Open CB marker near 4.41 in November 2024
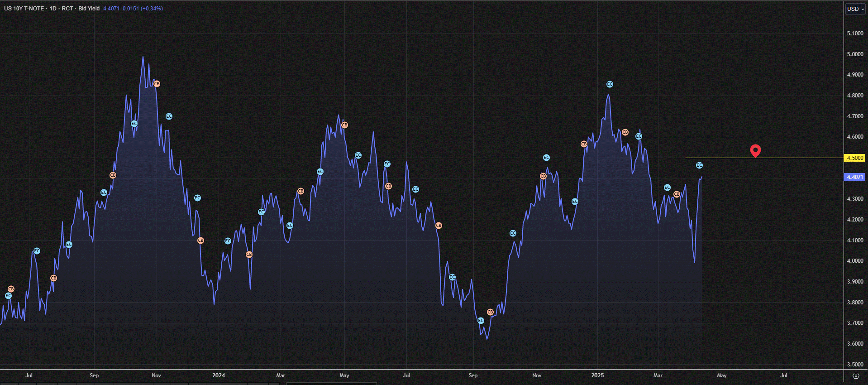This screenshot has height=385, width=868. click(543, 176)
